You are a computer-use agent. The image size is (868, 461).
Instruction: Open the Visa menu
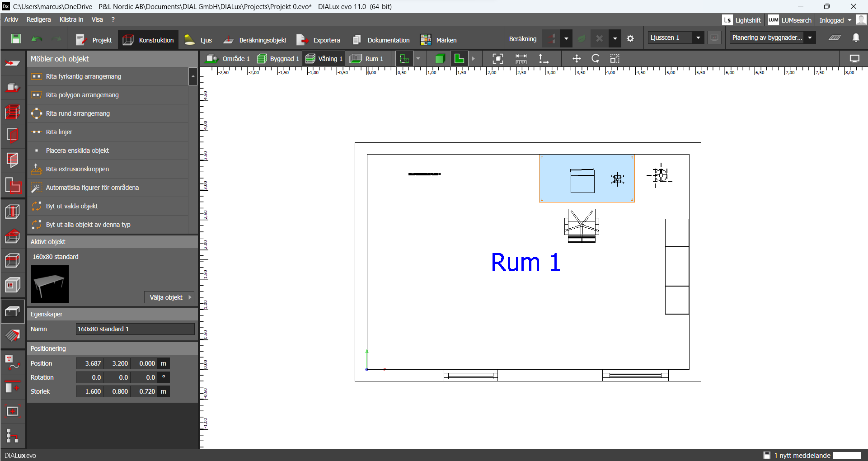tap(97, 19)
